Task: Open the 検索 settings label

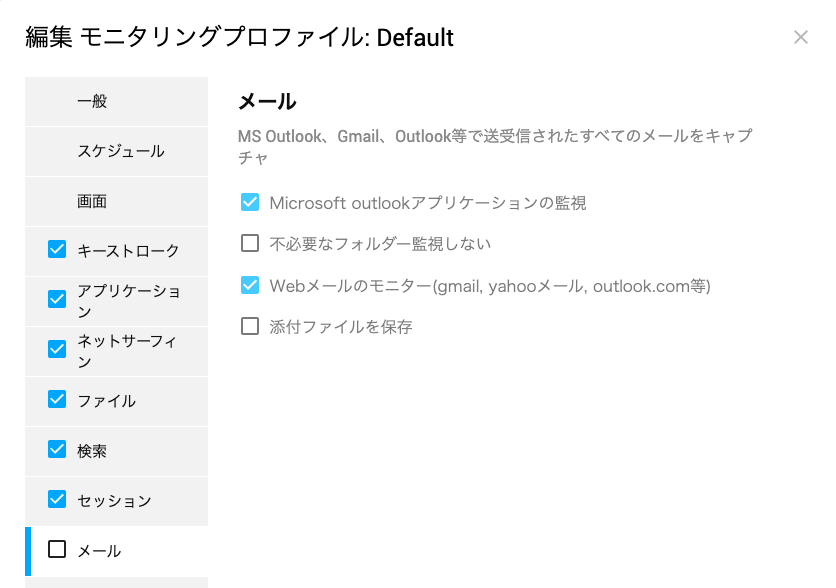Action: point(92,451)
